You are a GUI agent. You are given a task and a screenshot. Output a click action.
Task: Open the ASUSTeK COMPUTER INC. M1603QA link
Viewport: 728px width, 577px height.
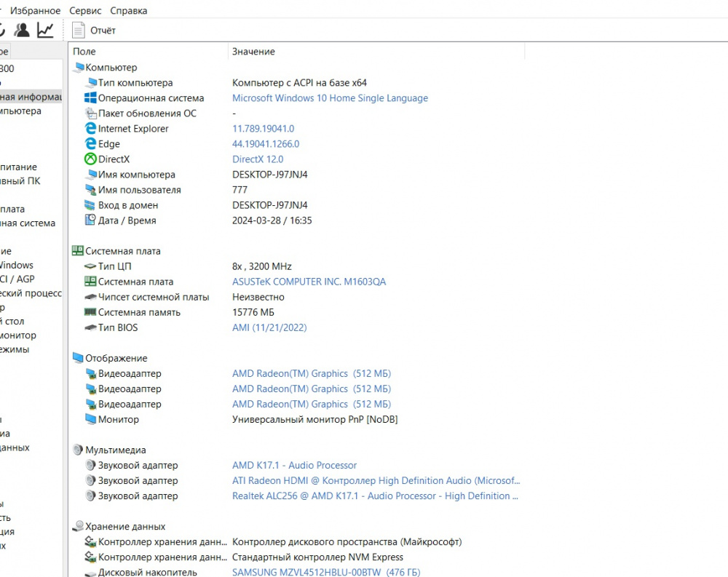tap(309, 282)
